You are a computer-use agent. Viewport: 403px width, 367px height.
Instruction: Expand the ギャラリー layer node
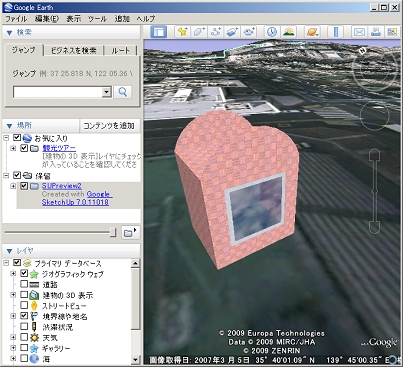click(13, 348)
